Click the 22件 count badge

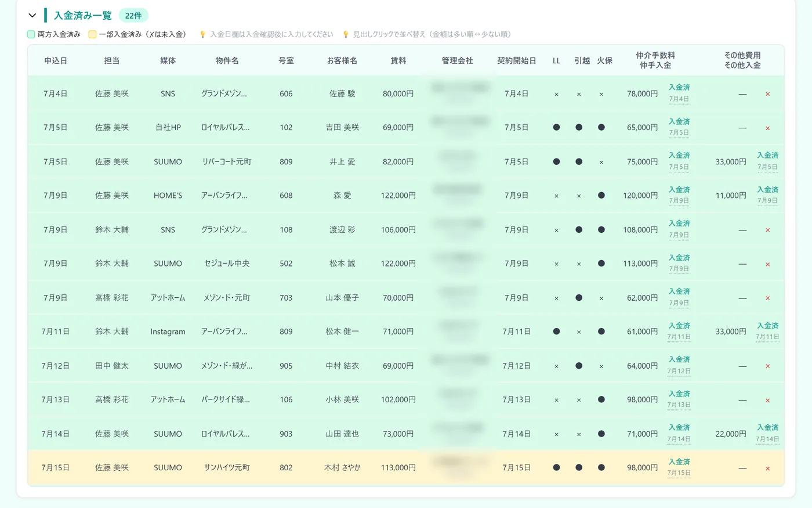click(133, 16)
